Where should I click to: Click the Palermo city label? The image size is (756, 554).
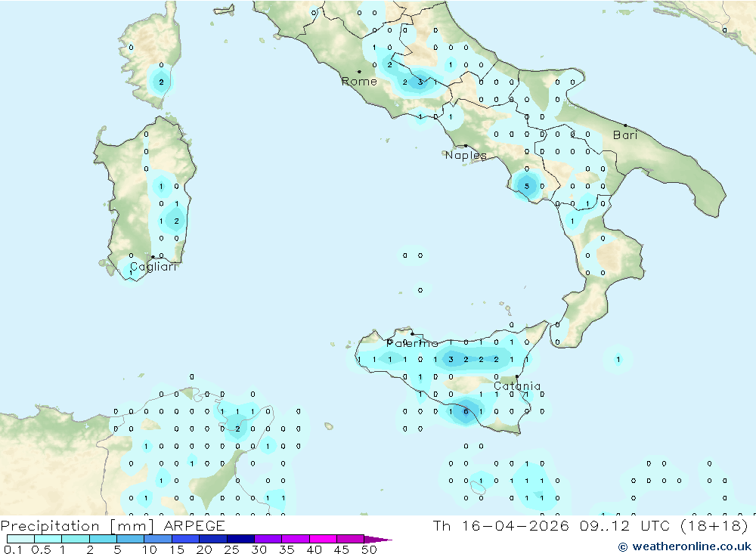click(412, 343)
